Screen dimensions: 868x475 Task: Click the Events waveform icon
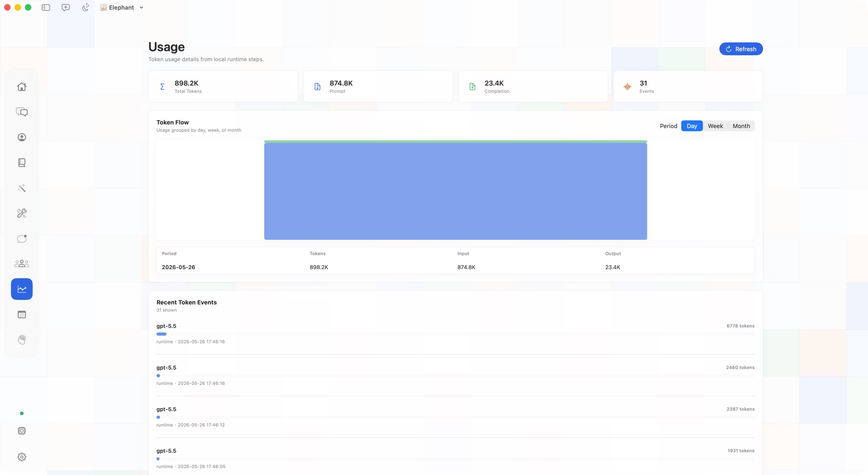pyautogui.click(x=627, y=86)
